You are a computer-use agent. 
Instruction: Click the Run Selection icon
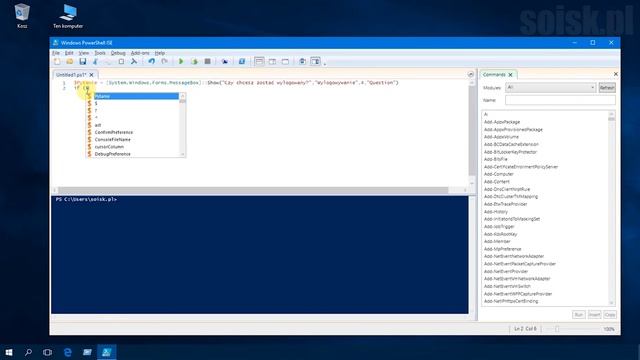[194, 62]
